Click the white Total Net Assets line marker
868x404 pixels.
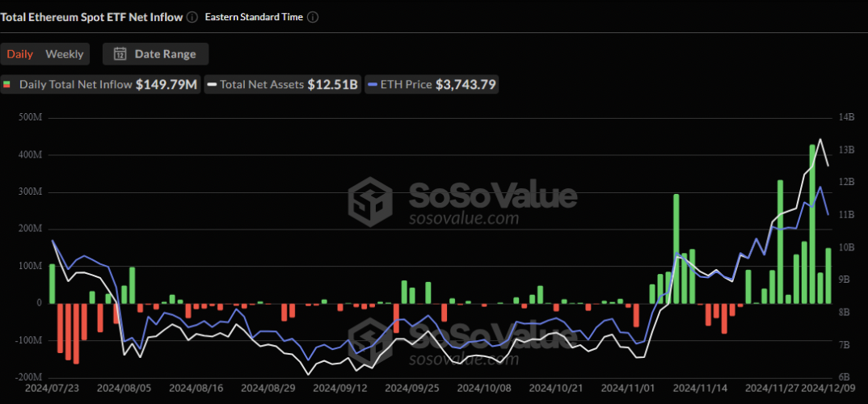pos(213,84)
